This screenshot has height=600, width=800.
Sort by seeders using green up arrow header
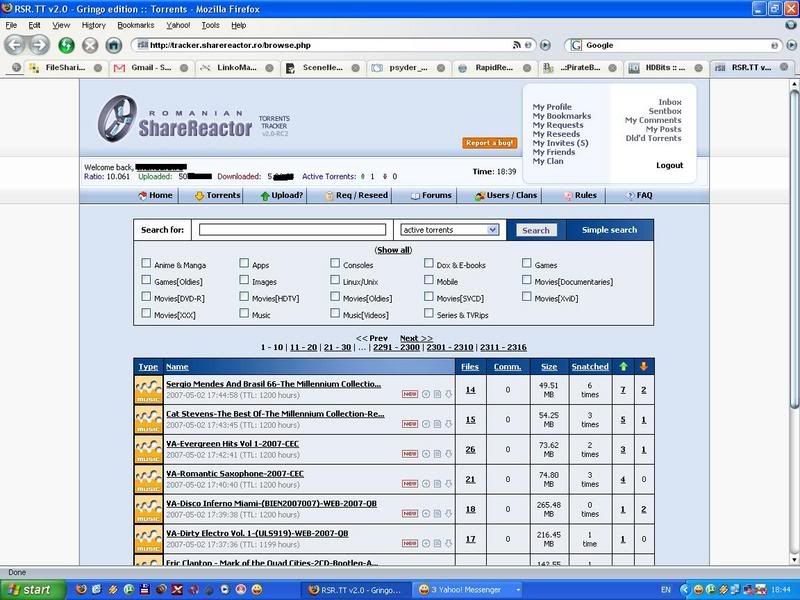click(x=623, y=366)
